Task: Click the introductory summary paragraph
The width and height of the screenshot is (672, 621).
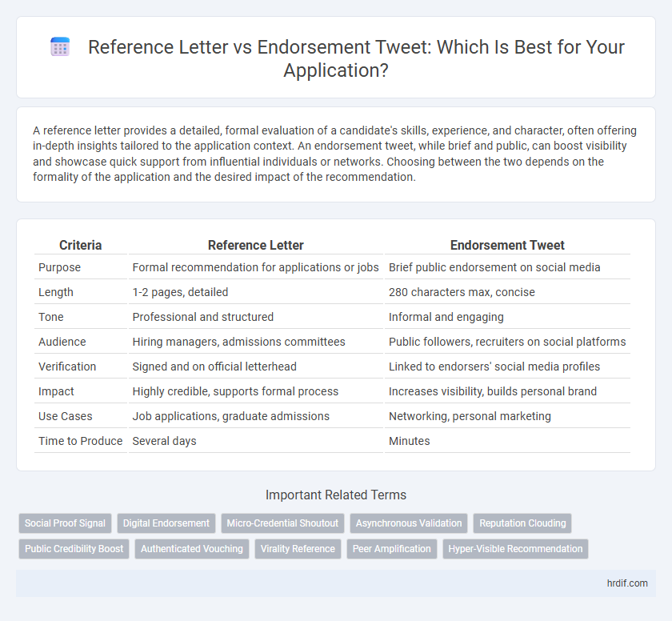Action: 335,154
